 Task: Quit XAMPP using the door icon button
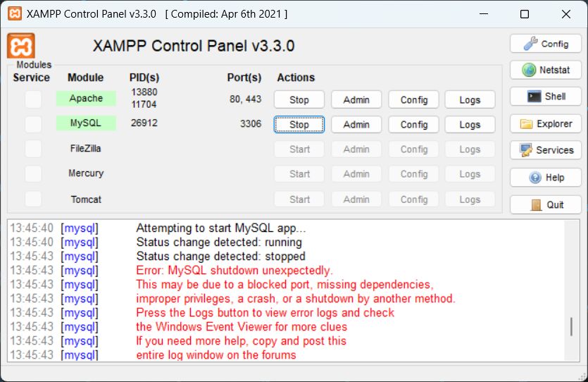(545, 205)
